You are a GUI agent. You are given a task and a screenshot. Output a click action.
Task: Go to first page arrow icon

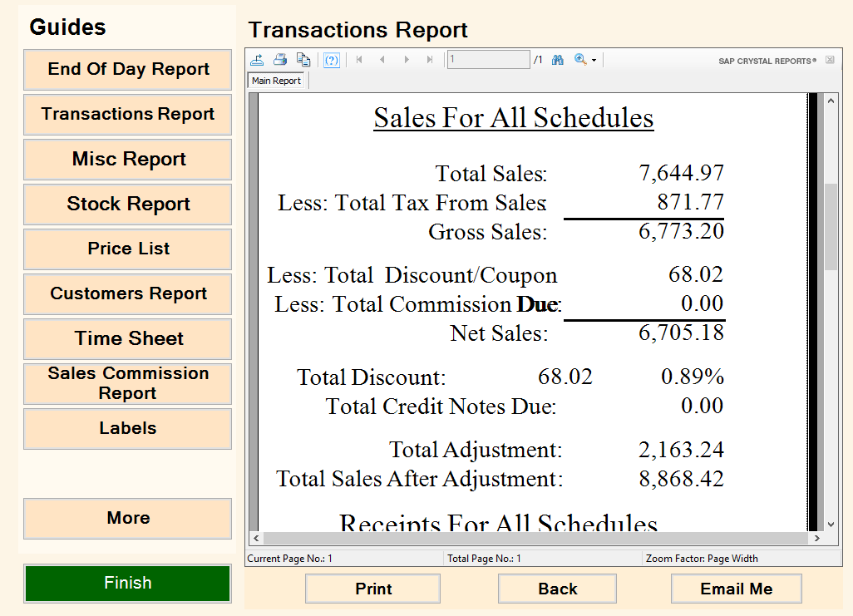[x=359, y=60]
